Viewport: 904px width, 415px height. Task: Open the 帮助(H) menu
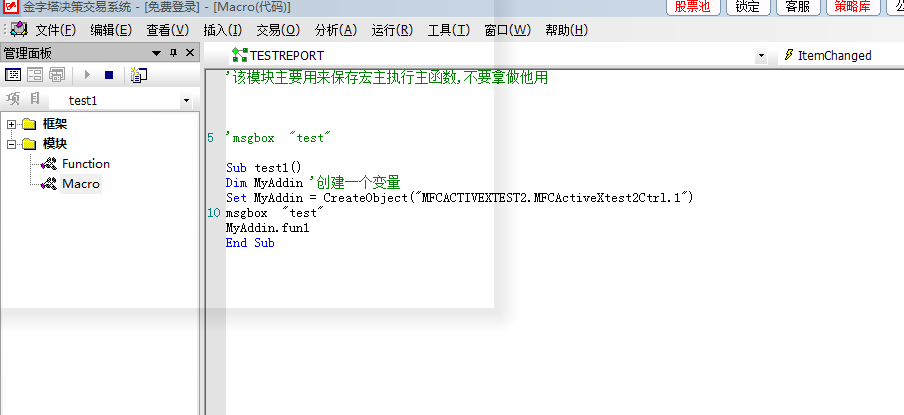click(567, 30)
